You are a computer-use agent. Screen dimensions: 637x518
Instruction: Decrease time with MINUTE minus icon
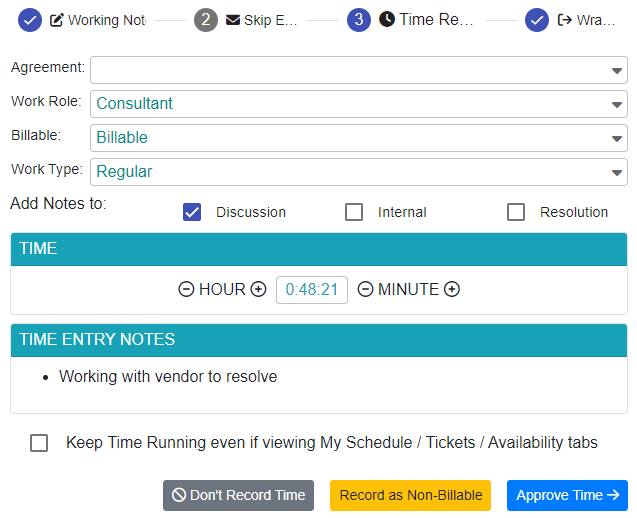[365, 289]
